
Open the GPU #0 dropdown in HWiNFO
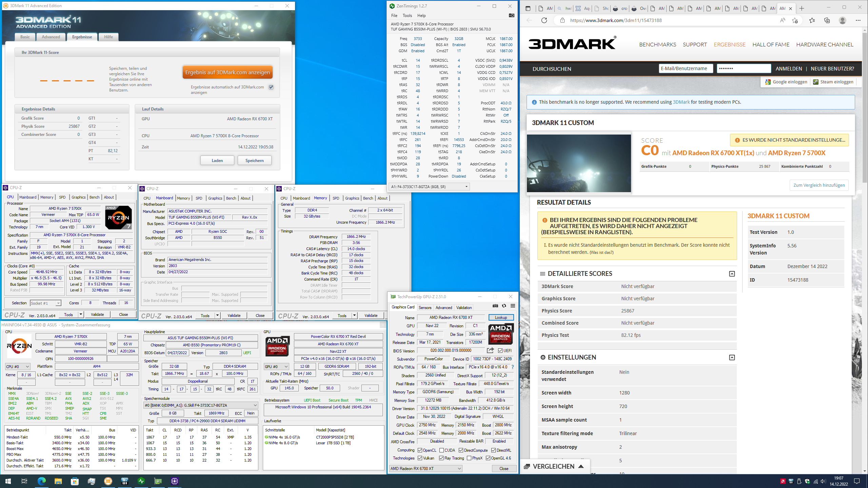276,366
